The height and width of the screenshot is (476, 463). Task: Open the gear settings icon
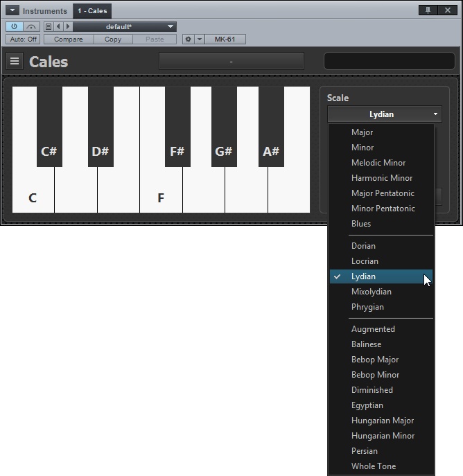pos(189,39)
